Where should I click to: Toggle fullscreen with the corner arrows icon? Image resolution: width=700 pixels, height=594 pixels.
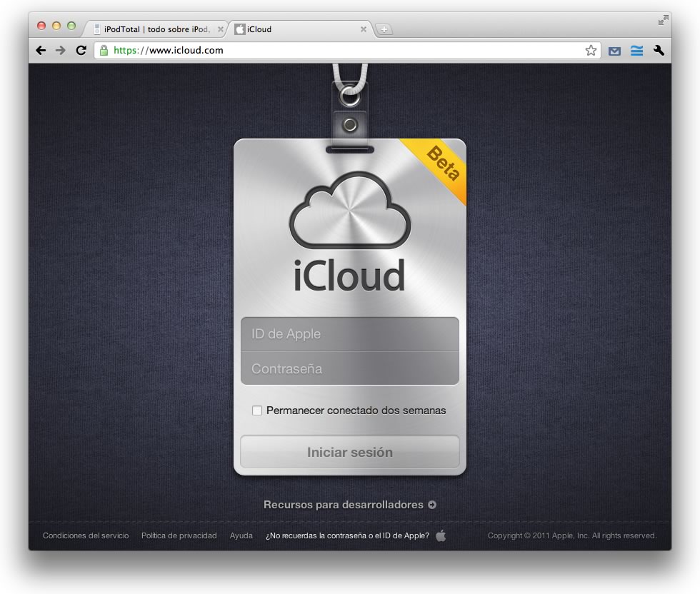pos(663,20)
